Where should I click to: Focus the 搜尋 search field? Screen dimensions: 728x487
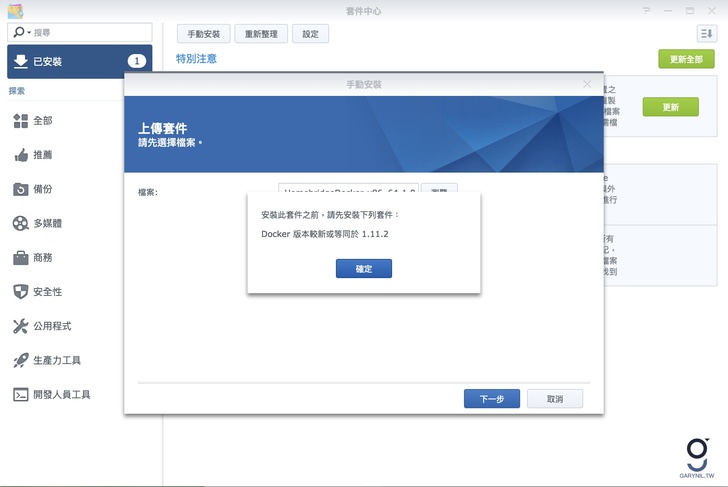pos(79,32)
